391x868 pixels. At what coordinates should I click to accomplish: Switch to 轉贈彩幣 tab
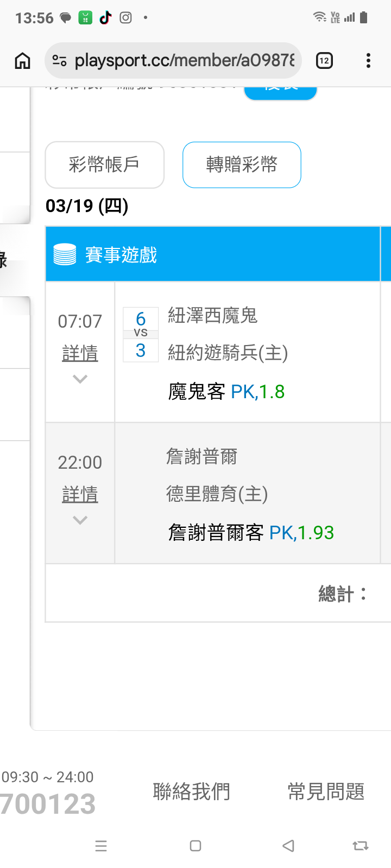pyautogui.click(x=242, y=164)
